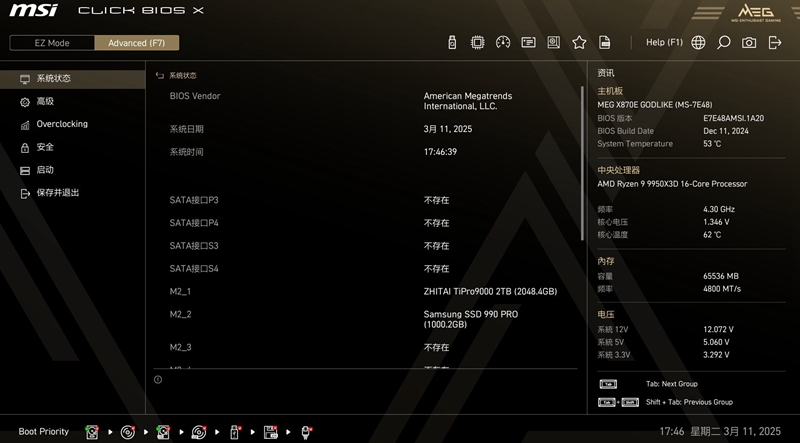The image size is (800, 443).
Task: Click the back arrow beside 系统状态 breadcrumb
Action: 159,76
